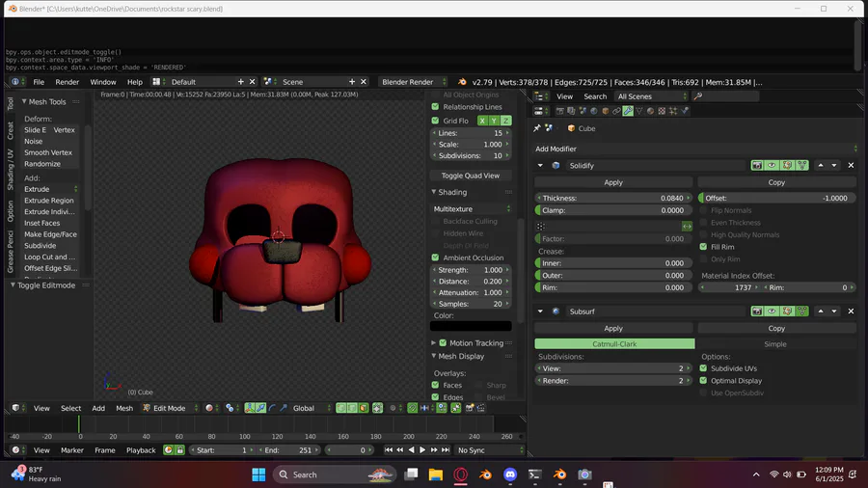Open the Material sphere tab icon
The image size is (868, 488).
(650, 111)
